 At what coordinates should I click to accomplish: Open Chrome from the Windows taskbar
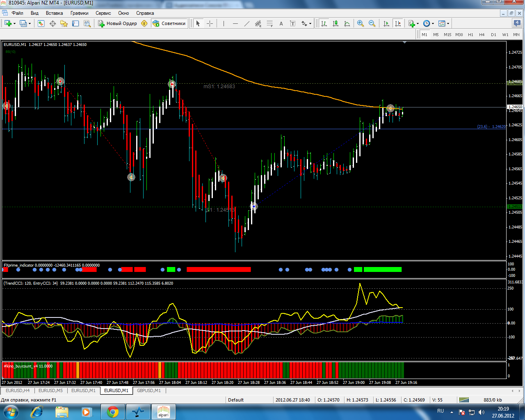pyautogui.click(x=113, y=411)
